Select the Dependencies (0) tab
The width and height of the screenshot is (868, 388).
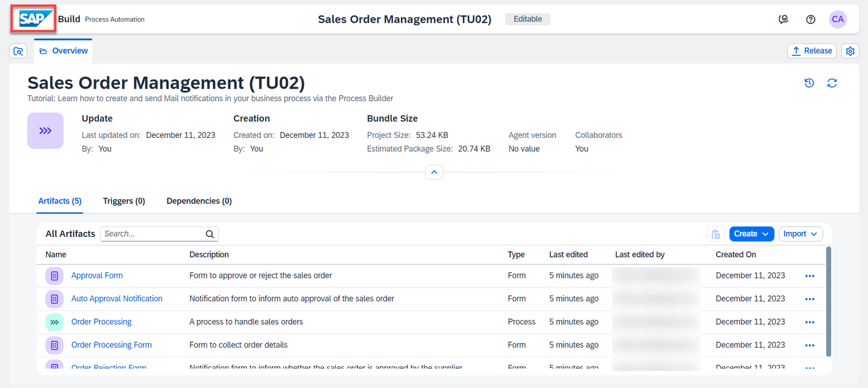(x=199, y=201)
